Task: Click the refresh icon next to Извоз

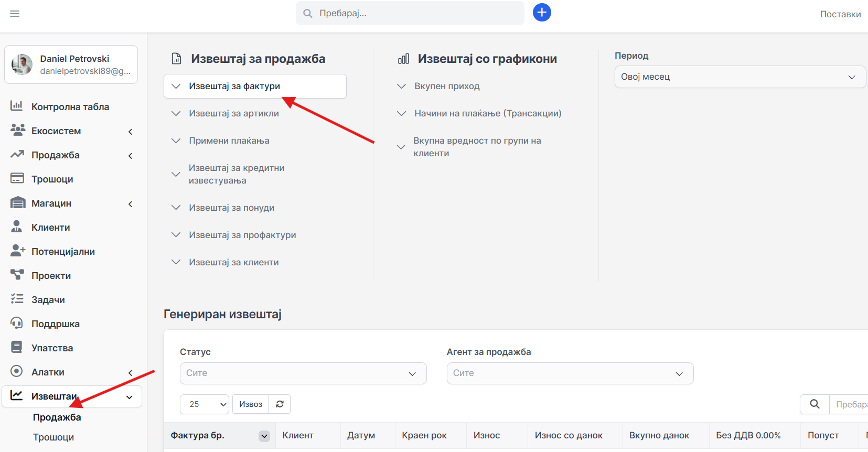Action: (x=280, y=404)
